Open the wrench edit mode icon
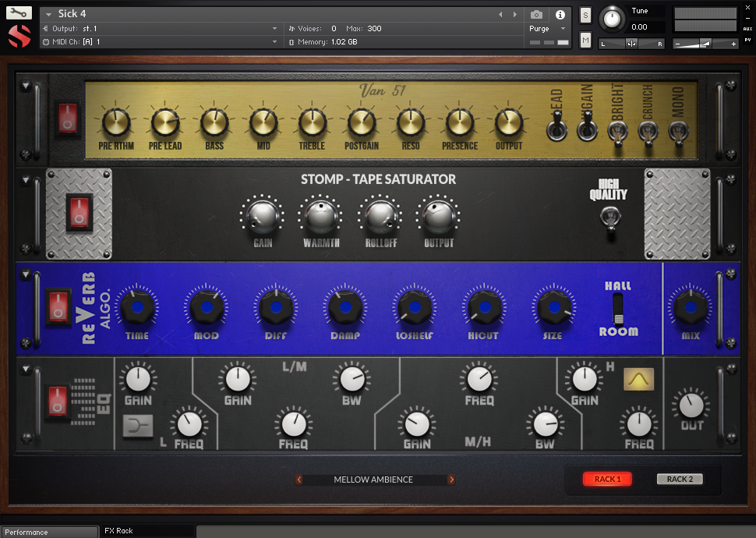Screen dimensions: 756x538 (19, 12)
